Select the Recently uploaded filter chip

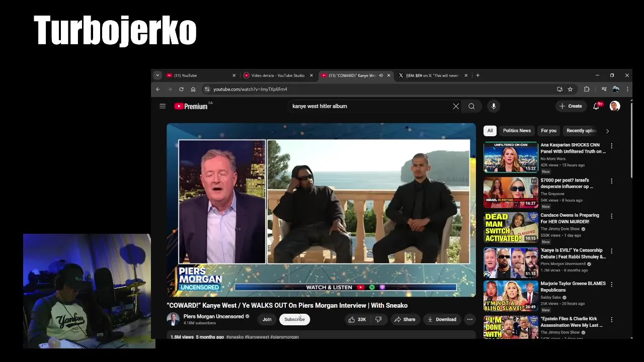click(581, 131)
